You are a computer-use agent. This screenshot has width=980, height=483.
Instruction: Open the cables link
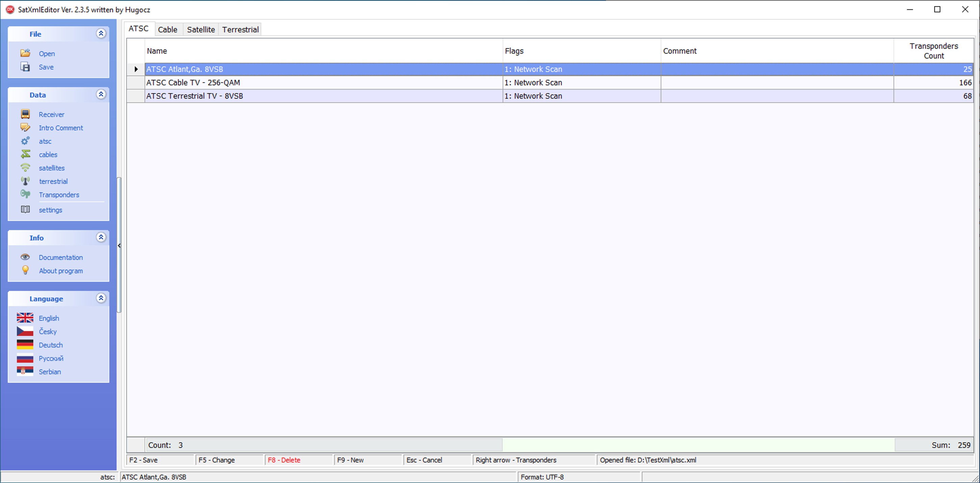coord(48,155)
